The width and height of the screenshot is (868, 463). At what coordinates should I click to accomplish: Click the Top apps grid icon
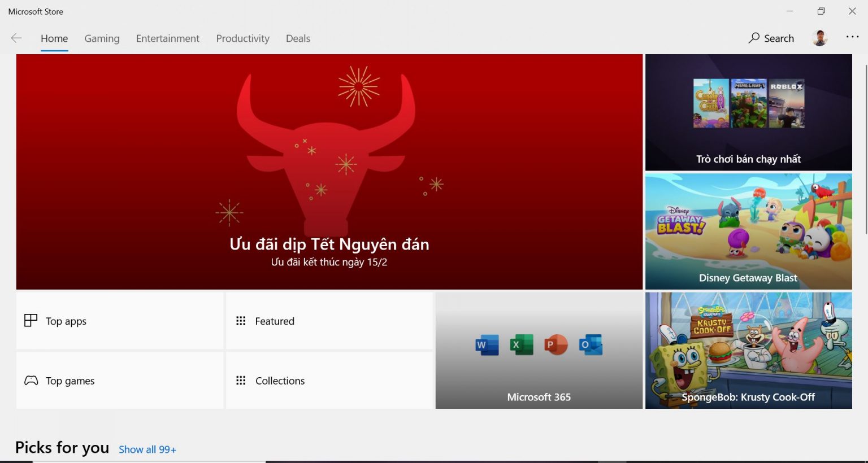pyautogui.click(x=31, y=321)
